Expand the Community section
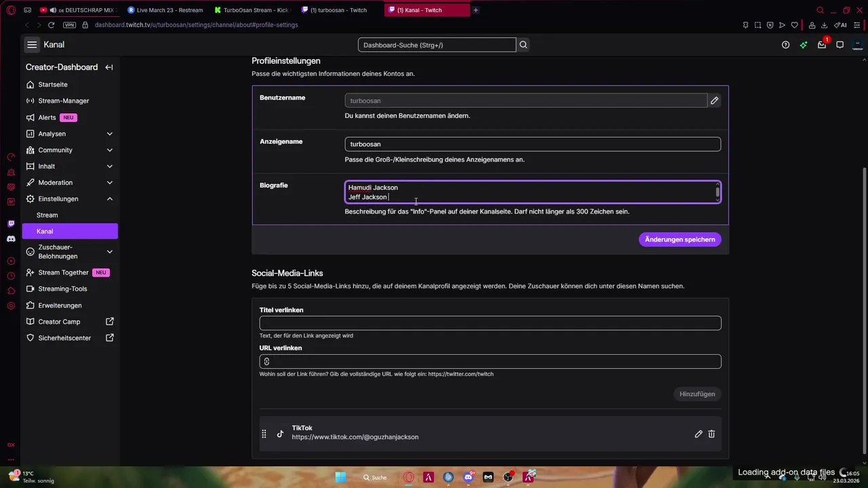This screenshot has width=868, height=488. [110, 150]
